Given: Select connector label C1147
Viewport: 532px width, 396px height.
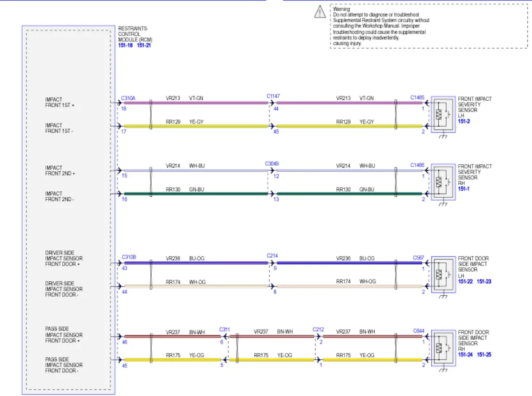Looking at the screenshot, I should [x=273, y=96].
